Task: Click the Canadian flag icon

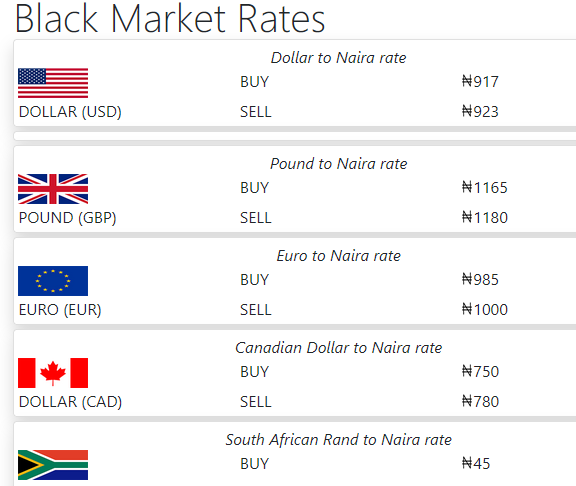Action: tap(53, 373)
